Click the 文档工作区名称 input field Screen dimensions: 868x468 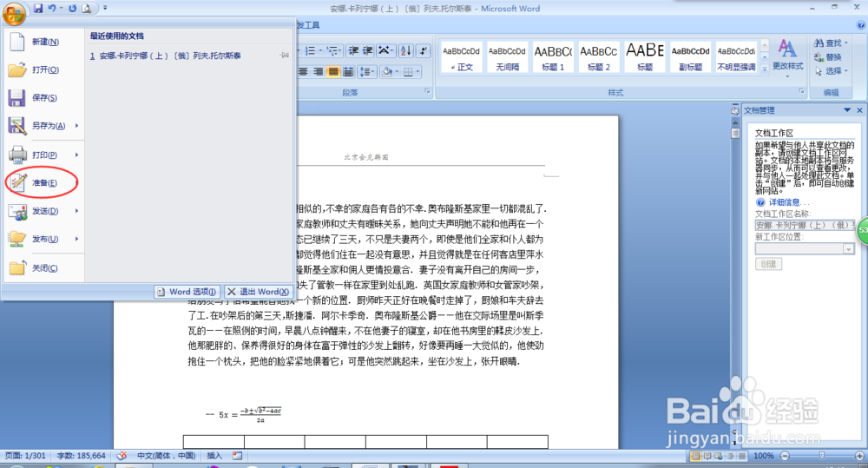tap(805, 225)
